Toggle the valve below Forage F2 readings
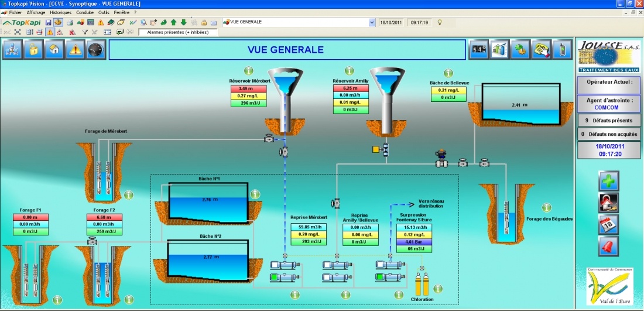 click(91, 241)
